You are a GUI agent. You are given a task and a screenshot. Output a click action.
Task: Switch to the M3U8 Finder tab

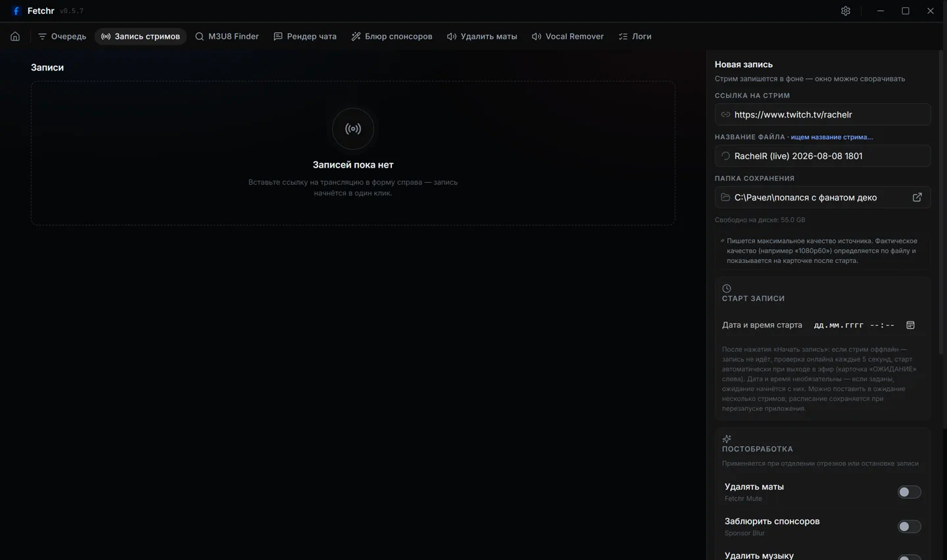pos(227,36)
